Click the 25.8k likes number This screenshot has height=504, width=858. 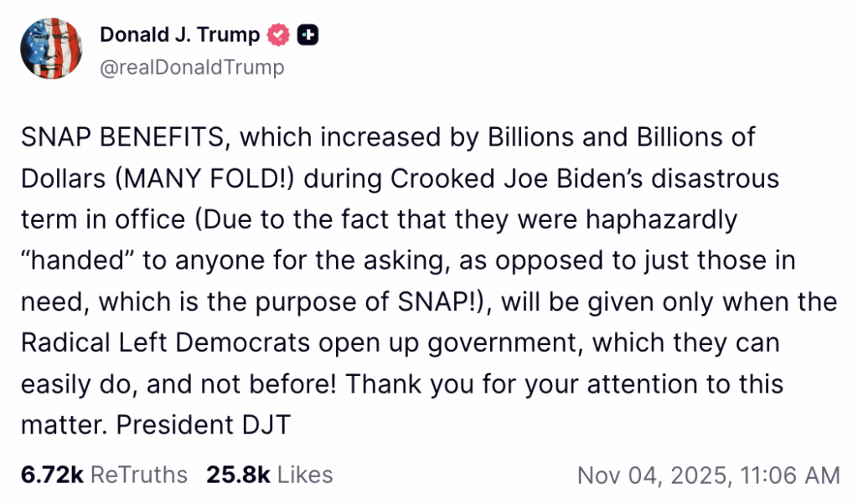point(238,476)
